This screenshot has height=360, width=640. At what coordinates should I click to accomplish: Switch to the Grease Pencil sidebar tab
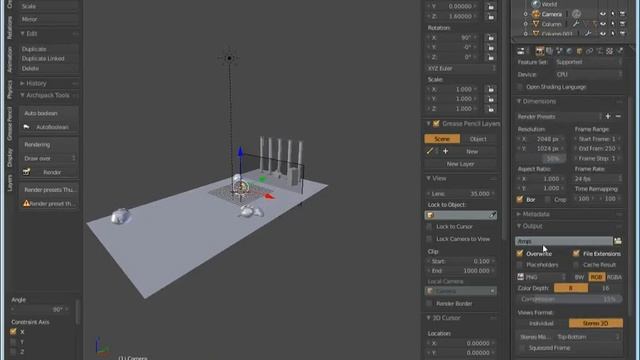[x=9, y=123]
